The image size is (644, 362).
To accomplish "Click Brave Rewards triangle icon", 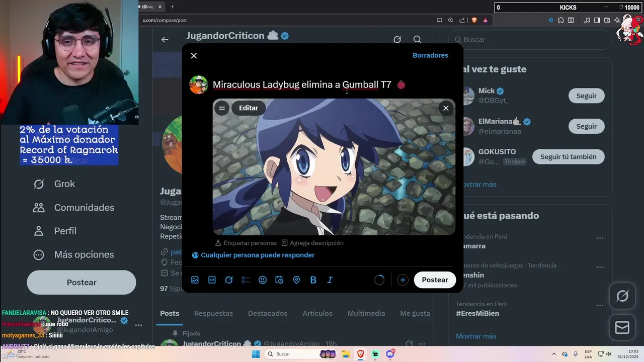I will pyautogui.click(x=485, y=20).
